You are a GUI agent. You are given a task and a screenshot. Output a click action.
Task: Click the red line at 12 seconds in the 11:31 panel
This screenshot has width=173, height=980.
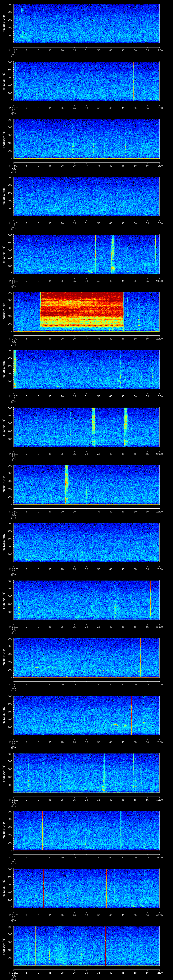[43, 888]
